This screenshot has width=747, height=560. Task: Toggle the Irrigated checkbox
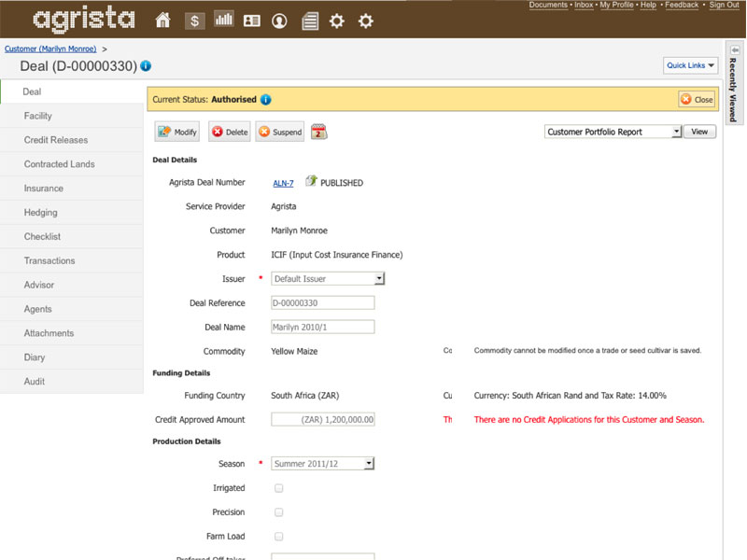[x=278, y=488]
